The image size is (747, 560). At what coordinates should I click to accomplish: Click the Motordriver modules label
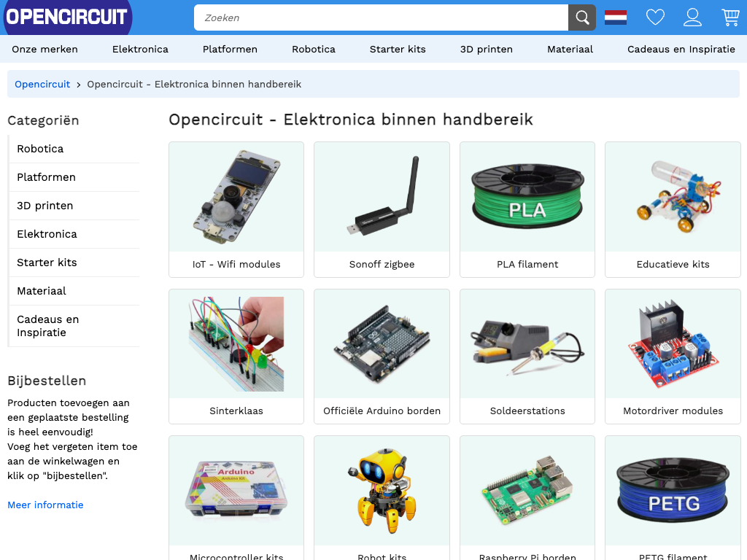tap(673, 411)
